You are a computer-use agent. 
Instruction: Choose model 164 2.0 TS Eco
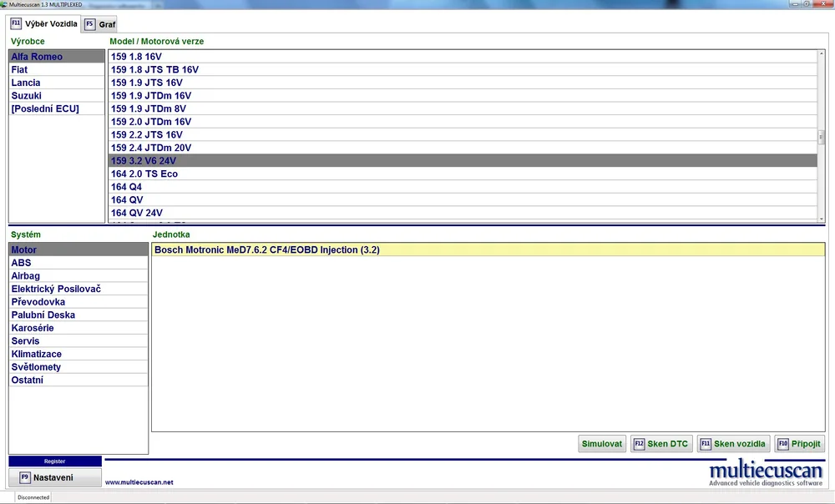pyautogui.click(x=463, y=174)
